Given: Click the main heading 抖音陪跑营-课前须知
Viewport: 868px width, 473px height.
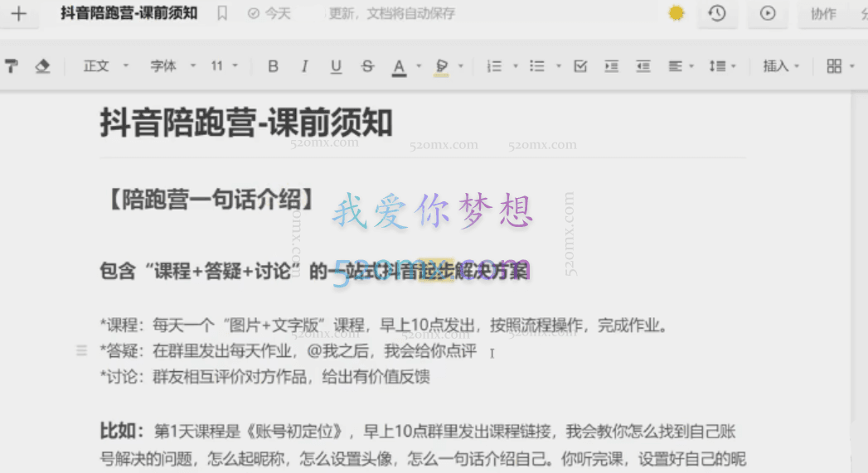Looking at the screenshot, I should click(246, 123).
